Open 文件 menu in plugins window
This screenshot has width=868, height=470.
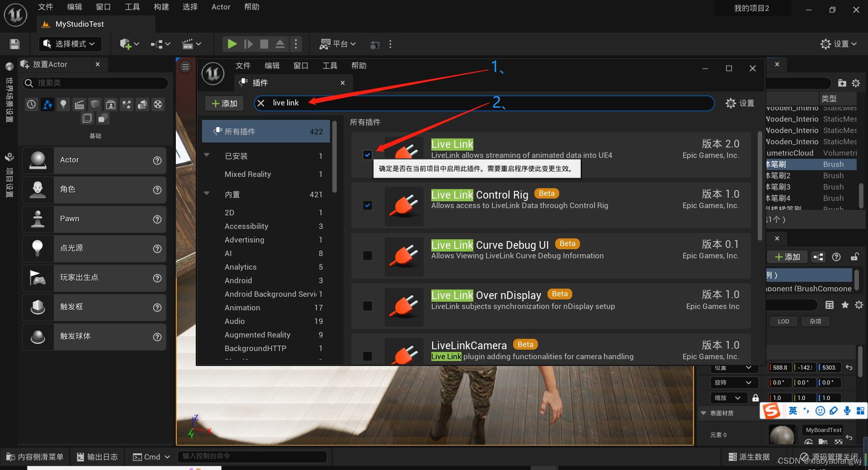(243, 66)
